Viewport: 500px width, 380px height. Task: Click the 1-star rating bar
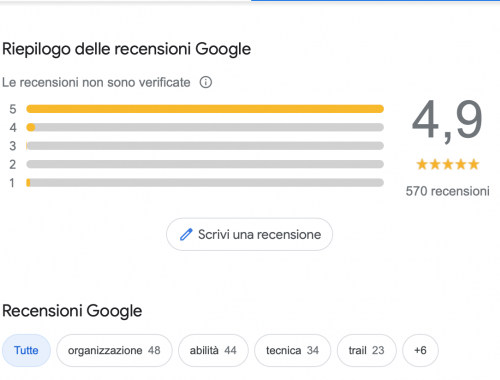[x=205, y=183]
